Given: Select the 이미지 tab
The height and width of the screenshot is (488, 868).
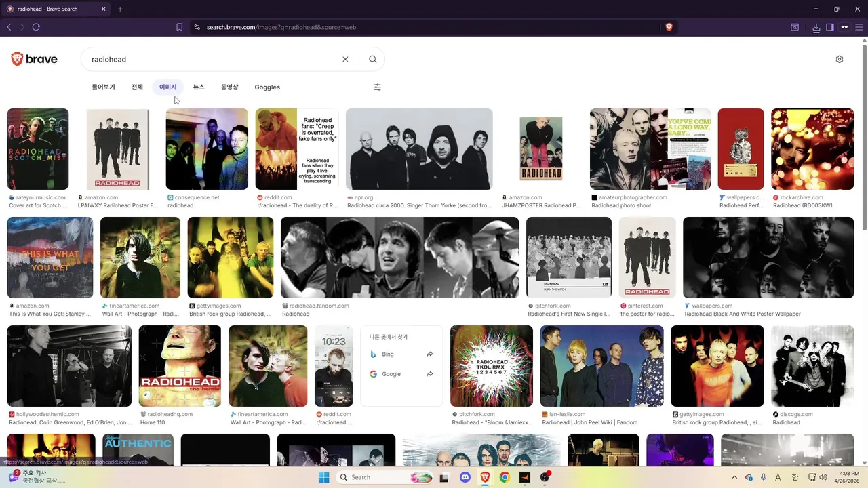Looking at the screenshot, I should coord(167,87).
